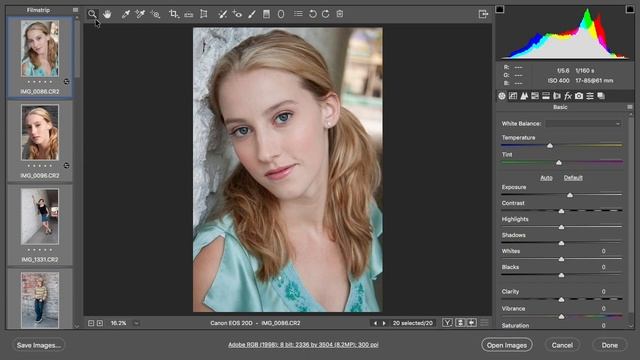Click the Open Images button
Image resolution: width=640 pixels, height=360 pixels.
pyautogui.click(x=507, y=345)
